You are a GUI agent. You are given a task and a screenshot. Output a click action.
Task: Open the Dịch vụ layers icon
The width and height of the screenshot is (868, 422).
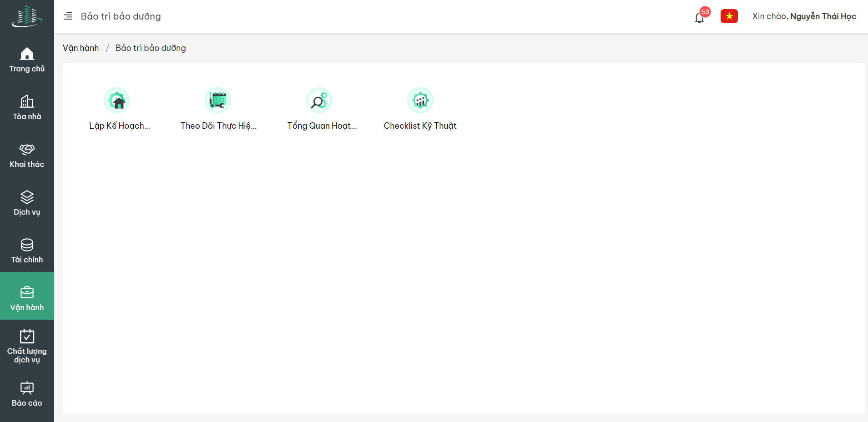27,197
